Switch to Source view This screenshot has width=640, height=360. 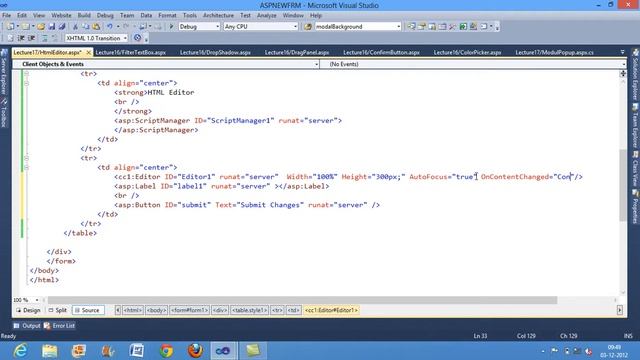[87, 310]
